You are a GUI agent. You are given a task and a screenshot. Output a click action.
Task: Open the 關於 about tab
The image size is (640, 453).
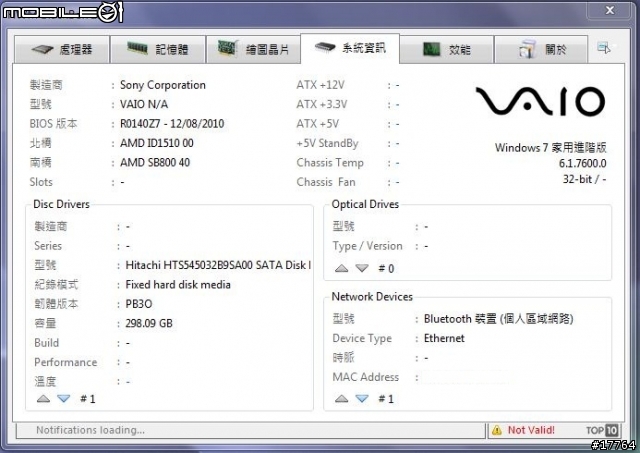point(541,49)
